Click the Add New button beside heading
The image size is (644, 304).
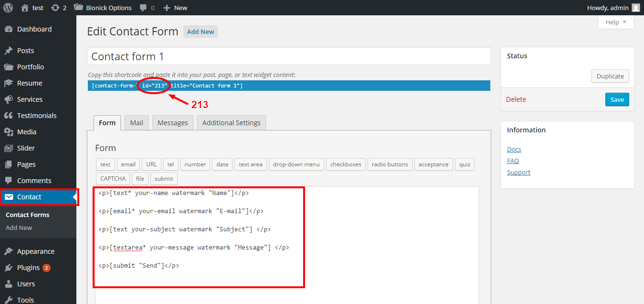pyautogui.click(x=201, y=32)
